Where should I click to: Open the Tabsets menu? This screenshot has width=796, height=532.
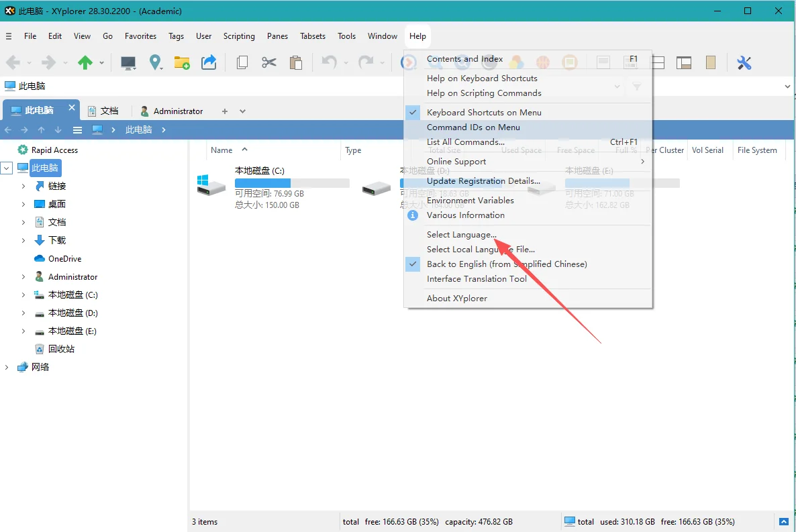click(x=313, y=36)
